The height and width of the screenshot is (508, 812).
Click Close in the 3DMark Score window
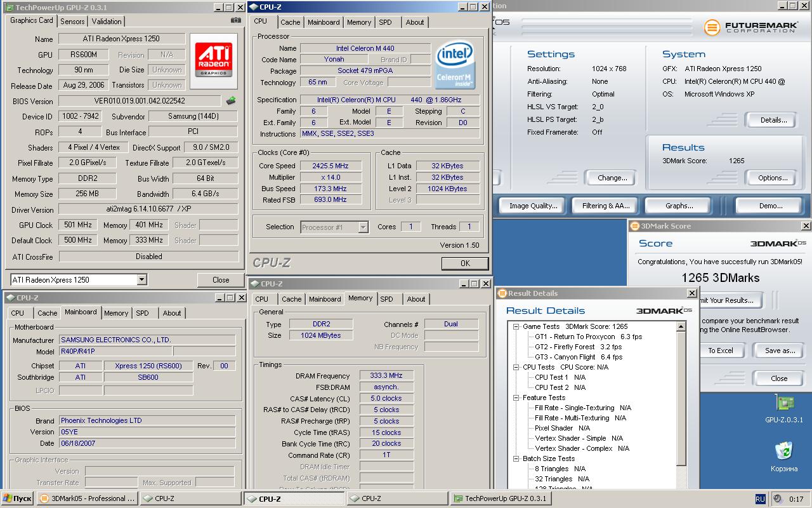point(779,378)
